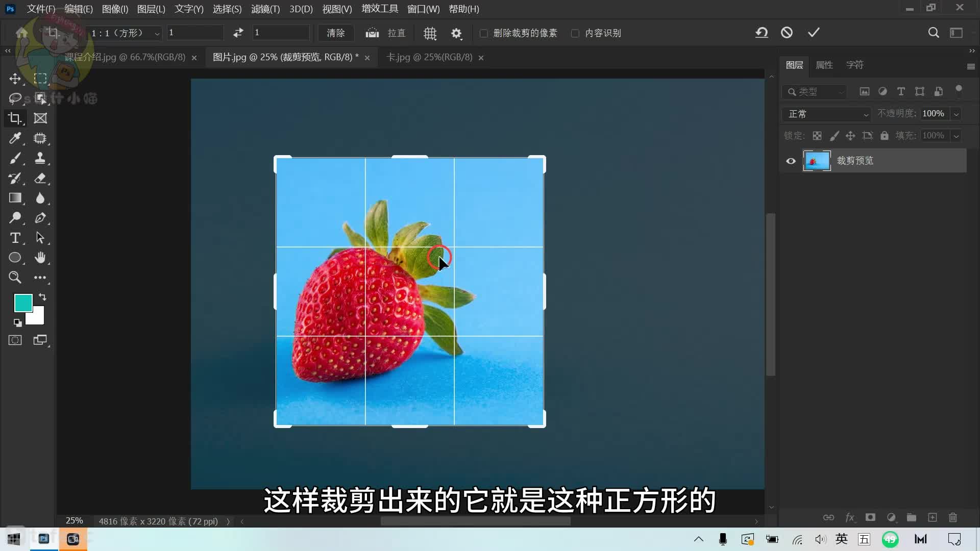
Task: Show hidden system tray icons
Action: 699,539
